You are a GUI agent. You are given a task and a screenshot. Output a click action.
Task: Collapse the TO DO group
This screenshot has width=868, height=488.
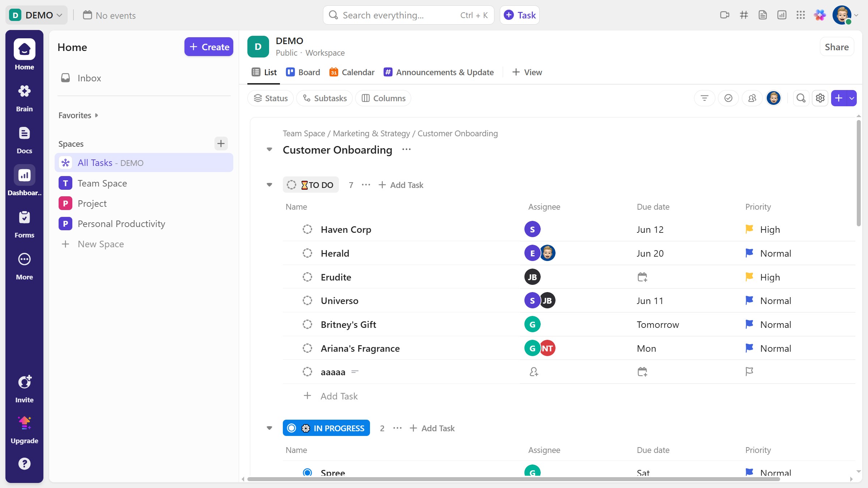pyautogui.click(x=269, y=185)
